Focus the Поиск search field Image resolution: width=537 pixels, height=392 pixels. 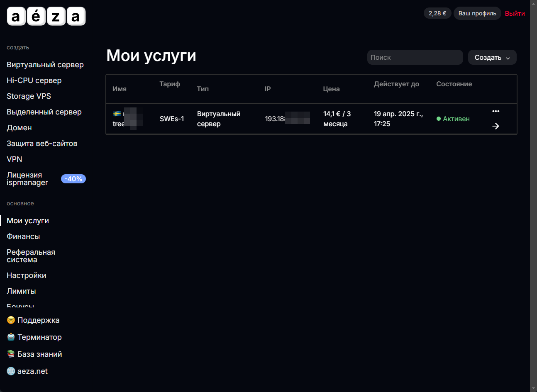415,58
